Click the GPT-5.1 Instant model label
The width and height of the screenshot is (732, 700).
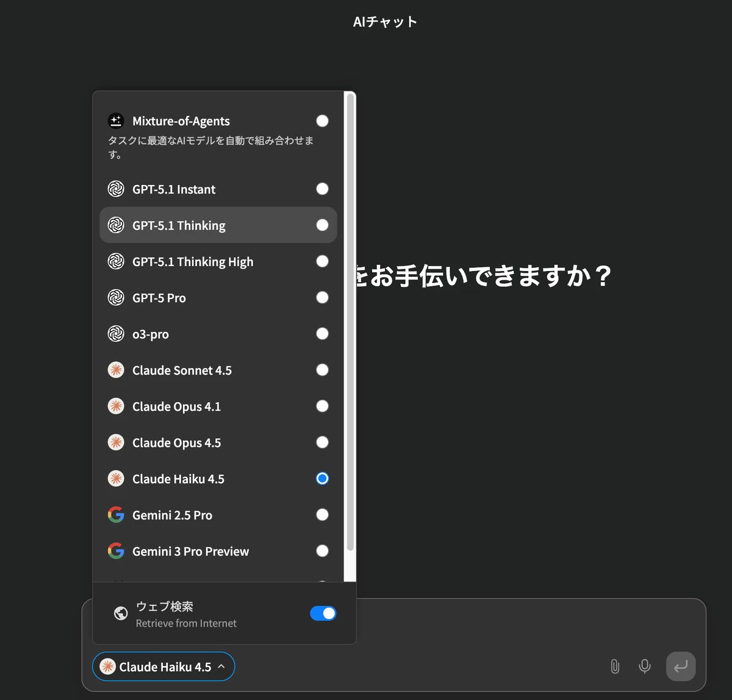tap(174, 190)
